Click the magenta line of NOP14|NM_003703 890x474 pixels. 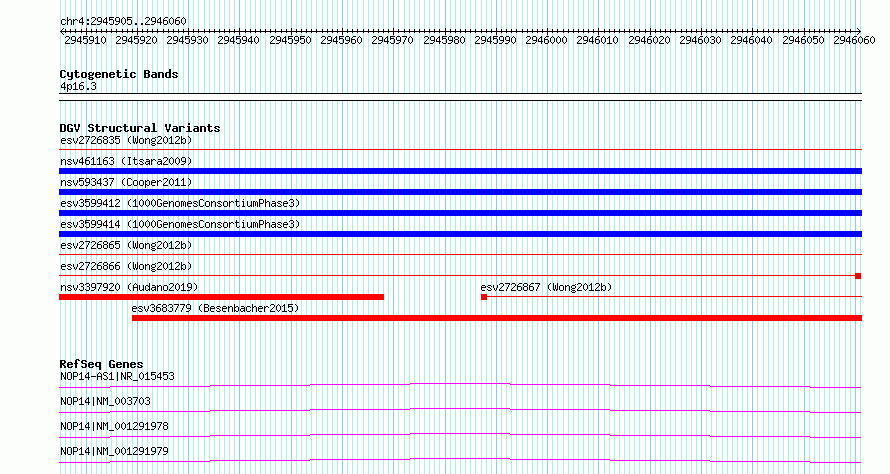coord(460,409)
